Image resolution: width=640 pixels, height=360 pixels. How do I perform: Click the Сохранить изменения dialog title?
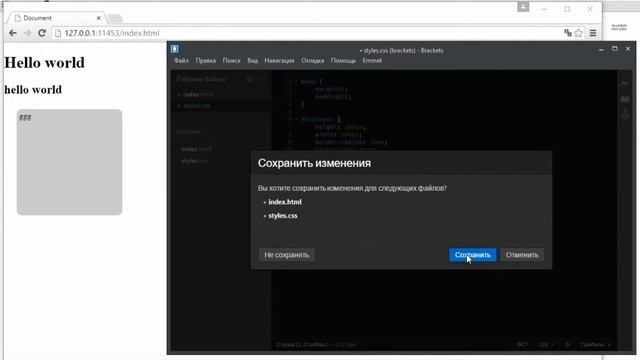click(314, 163)
